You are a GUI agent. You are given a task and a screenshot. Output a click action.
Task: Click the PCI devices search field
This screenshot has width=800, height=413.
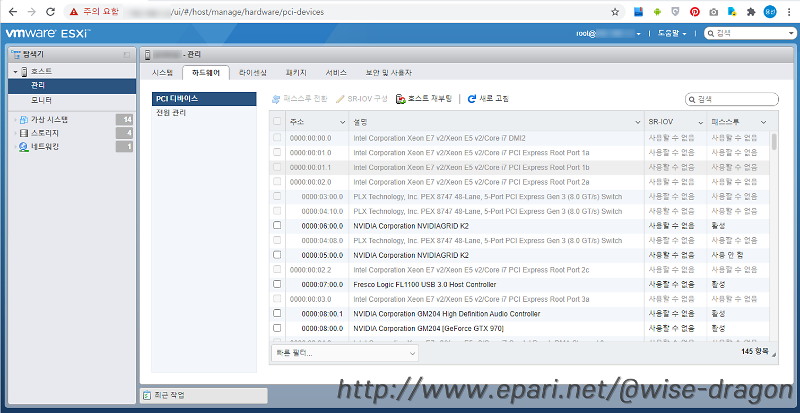(x=732, y=99)
